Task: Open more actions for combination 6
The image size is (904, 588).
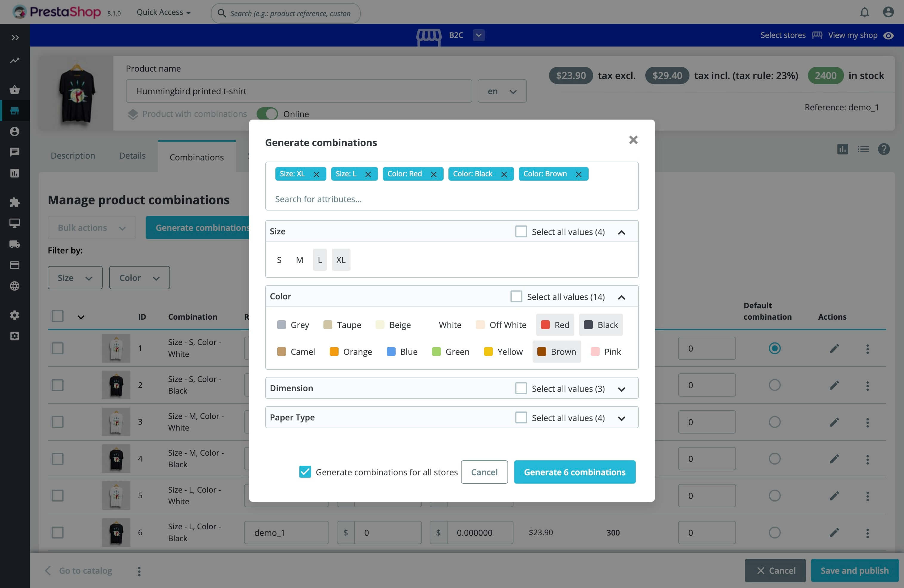Action: 868,533
